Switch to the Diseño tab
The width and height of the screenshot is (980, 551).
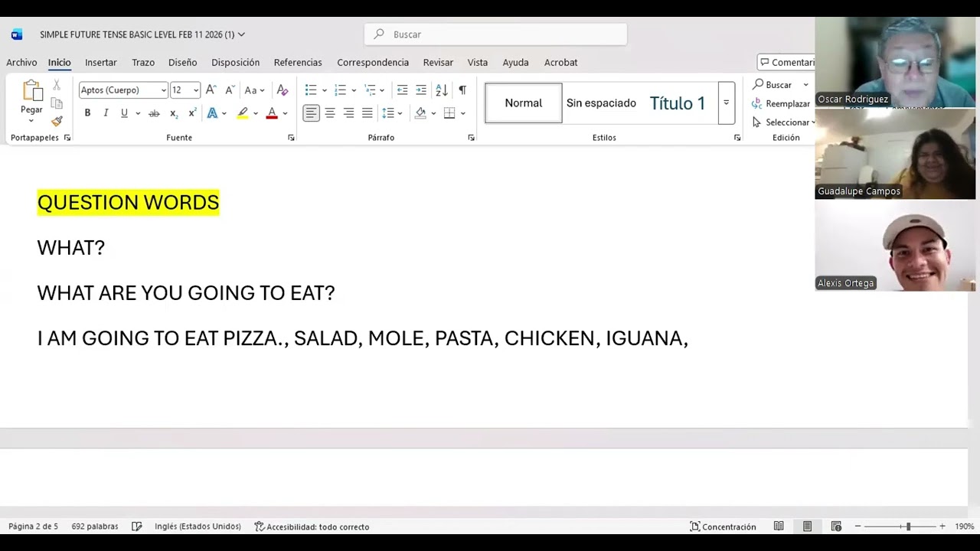[183, 63]
